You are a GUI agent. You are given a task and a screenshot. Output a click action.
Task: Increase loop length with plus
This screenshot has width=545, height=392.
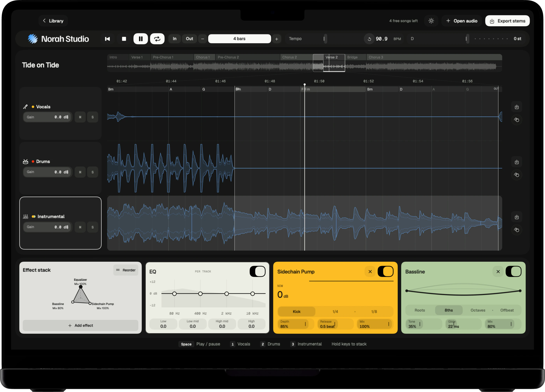pos(277,39)
